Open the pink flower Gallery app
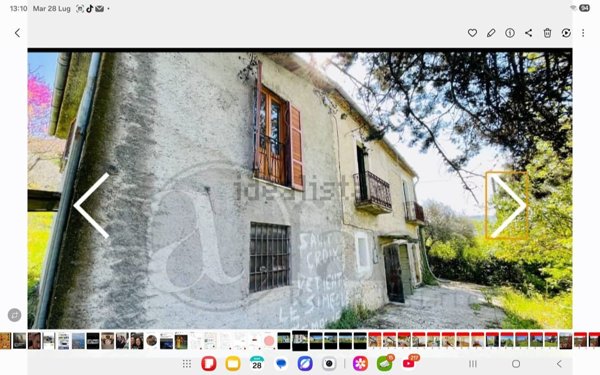 pyautogui.click(x=360, y=364)
